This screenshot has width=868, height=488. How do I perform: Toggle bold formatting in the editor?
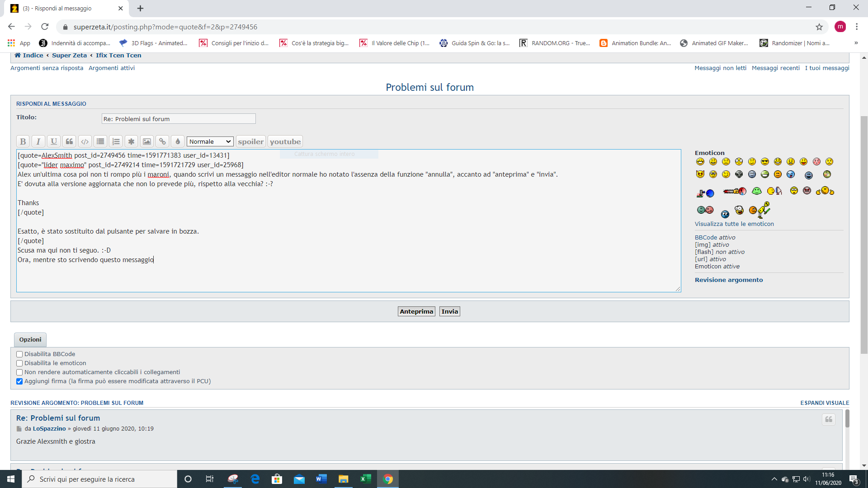click(x=23, y=141)
